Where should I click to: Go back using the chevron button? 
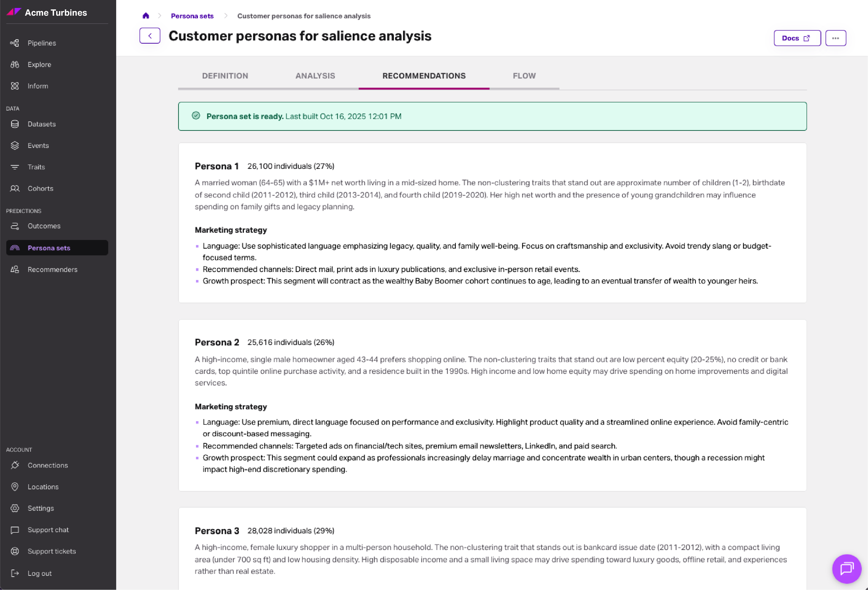coord(150,36)
